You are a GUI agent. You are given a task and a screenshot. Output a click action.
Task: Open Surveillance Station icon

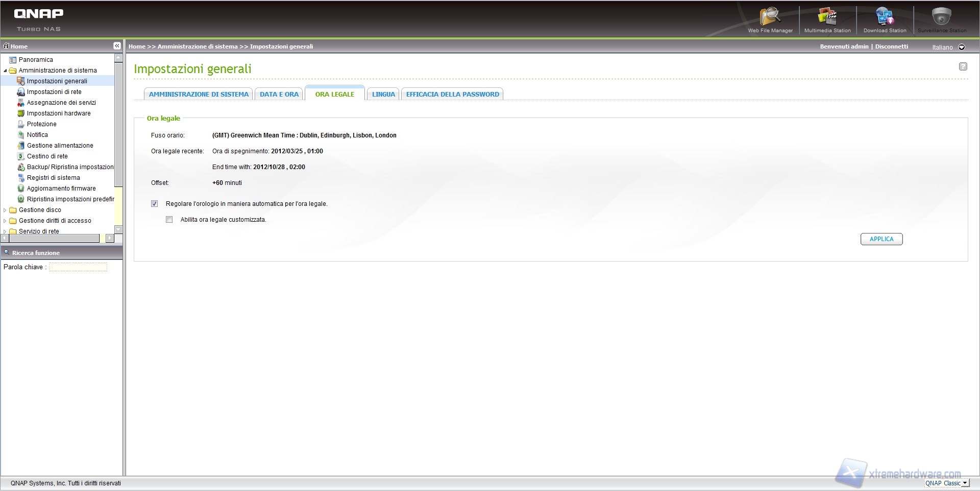pos(942,17)
